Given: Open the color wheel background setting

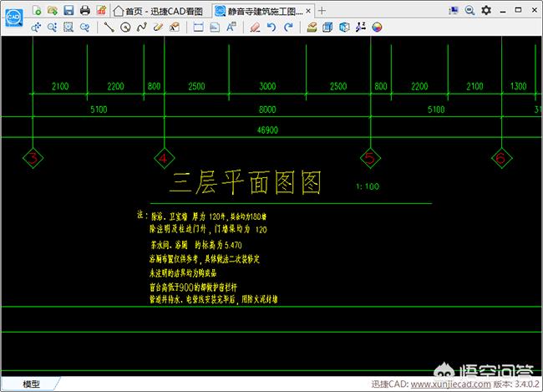Looking at the screenshot, I should tap(377, 27).
